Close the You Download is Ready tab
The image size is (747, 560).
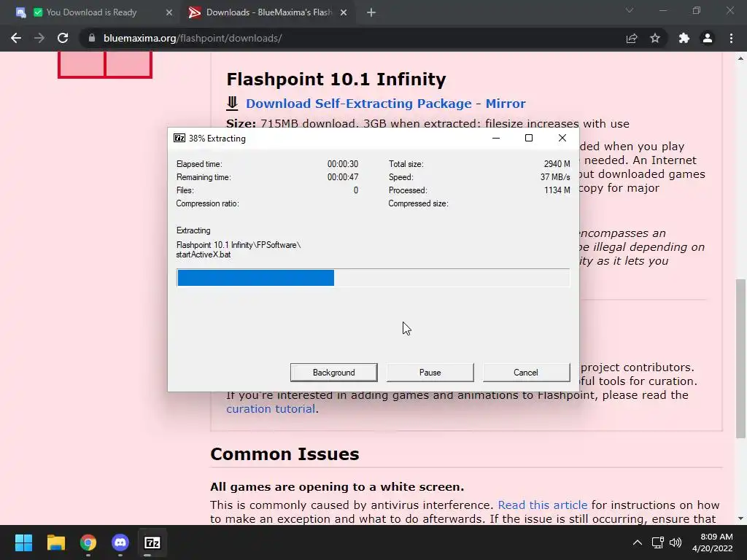pyautogui.click(x=169, y=12)
